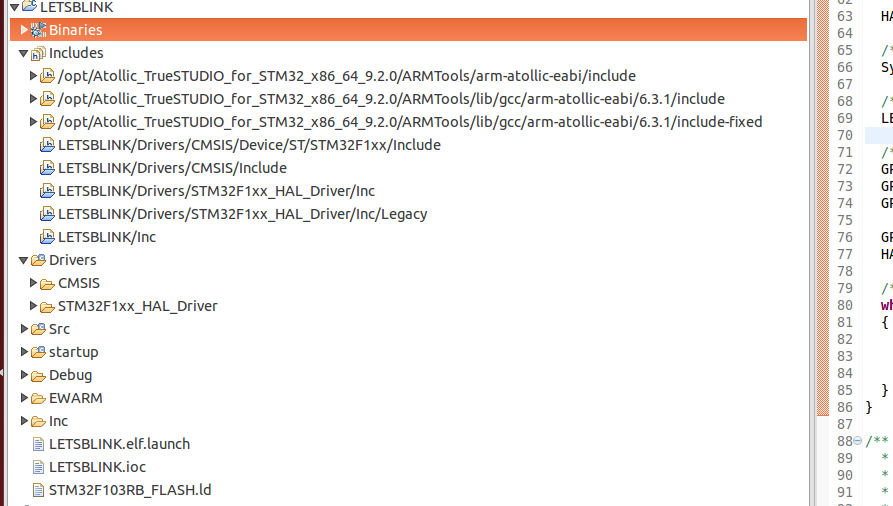Collapse code block at line 88
This screenshot has height=506, width=893.
point(857,440)
